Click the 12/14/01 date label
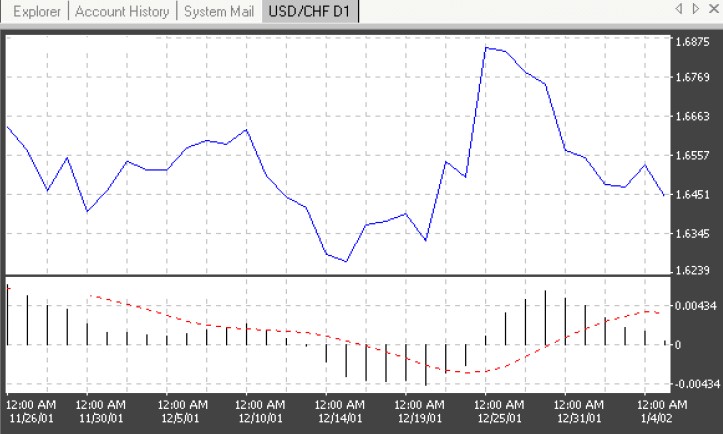The image size is (723, 434). click(x=340, y=419)
